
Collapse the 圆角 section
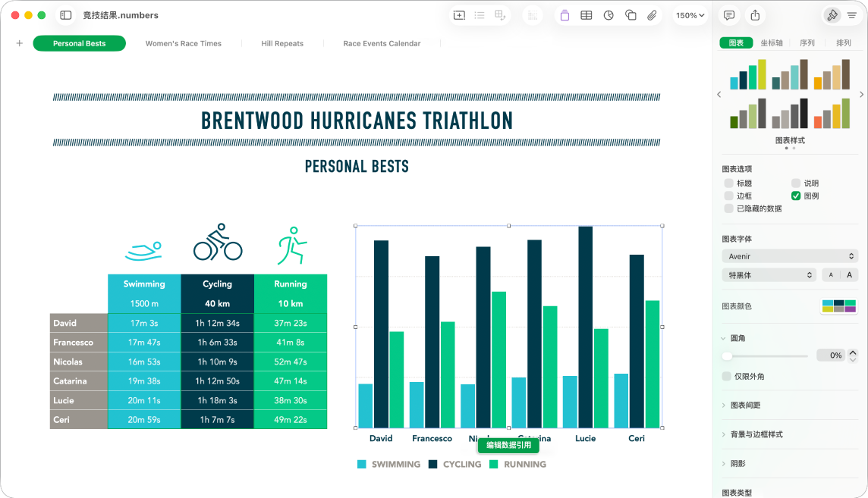point(724,338)
